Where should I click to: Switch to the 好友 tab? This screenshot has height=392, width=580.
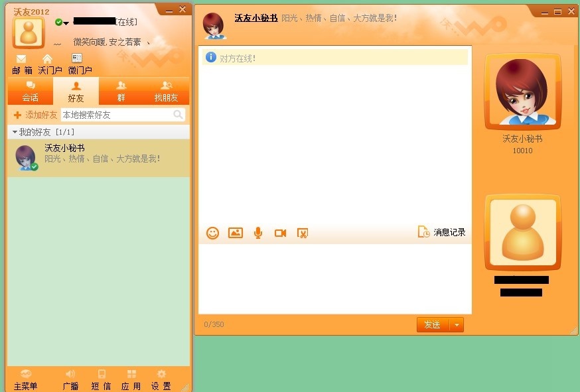[x=76, y=91]
